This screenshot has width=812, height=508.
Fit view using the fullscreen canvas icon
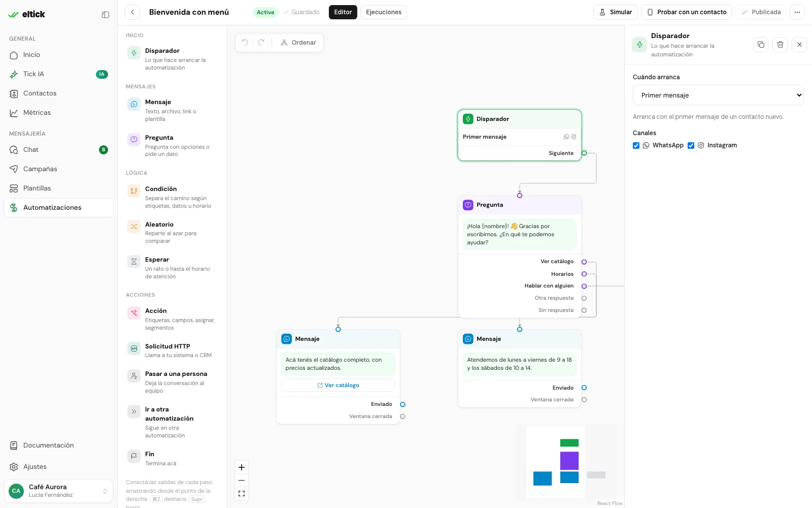[x=242, y=493]
